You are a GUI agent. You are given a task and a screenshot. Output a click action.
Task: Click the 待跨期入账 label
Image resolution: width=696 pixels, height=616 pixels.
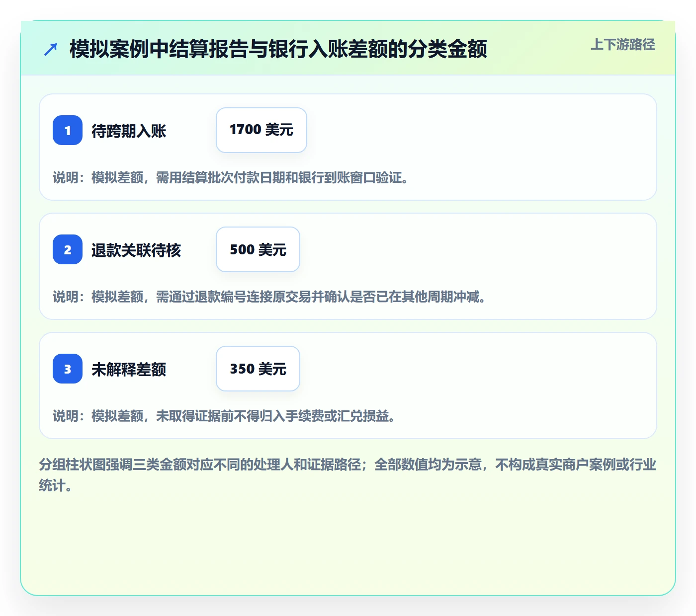(129, 131)
